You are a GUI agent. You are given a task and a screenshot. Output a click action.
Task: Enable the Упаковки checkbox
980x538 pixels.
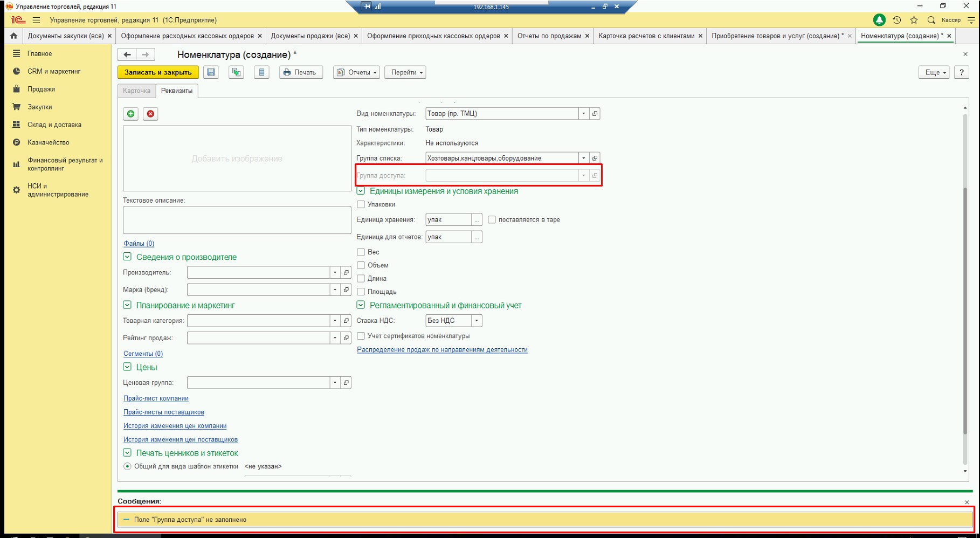pos(361,204)
